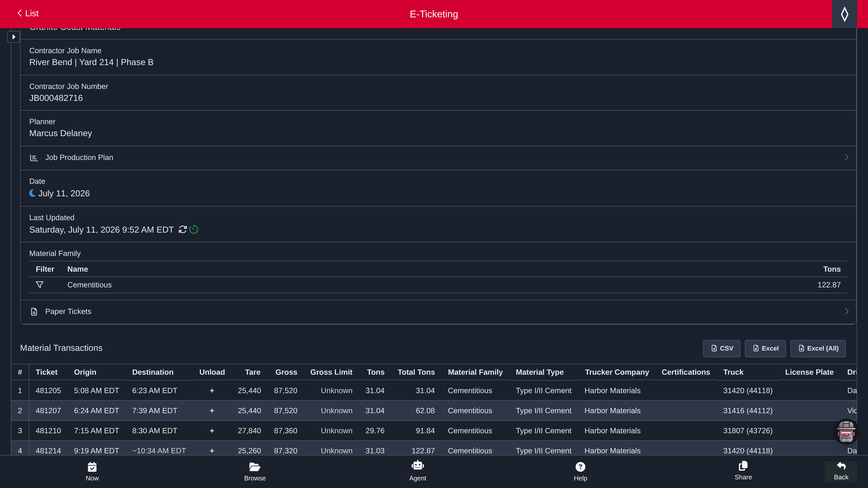Expand unload details for ticket 481214
The width and height of the screenshot is (868, 488).
[x=212, y=451]
